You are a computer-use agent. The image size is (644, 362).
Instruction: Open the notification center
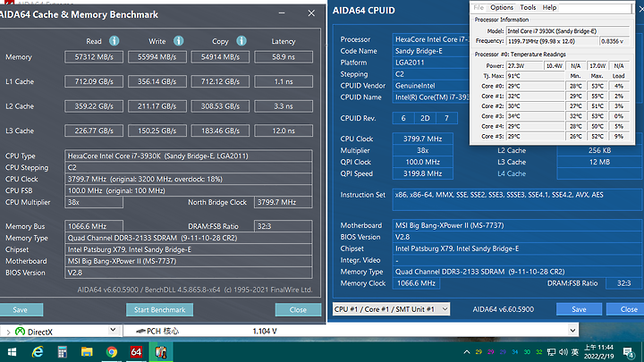pyautogui.click(x=628, y=352)
